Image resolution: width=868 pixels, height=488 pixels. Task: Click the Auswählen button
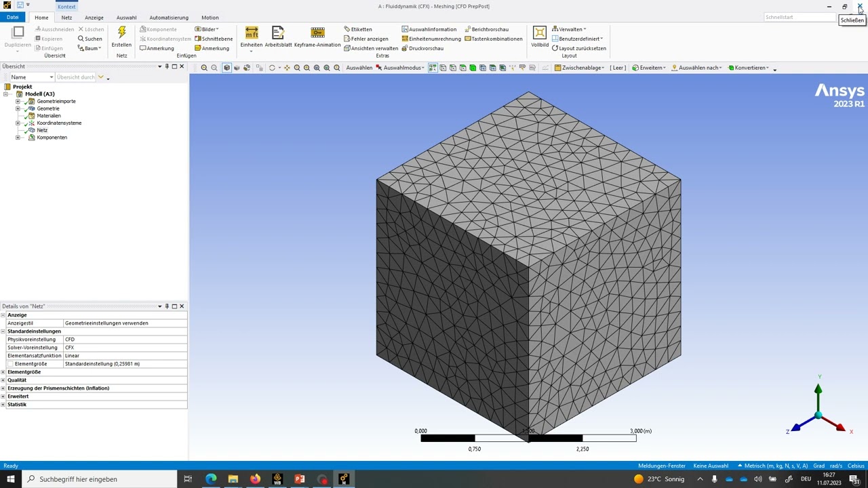tap(359, 68)
